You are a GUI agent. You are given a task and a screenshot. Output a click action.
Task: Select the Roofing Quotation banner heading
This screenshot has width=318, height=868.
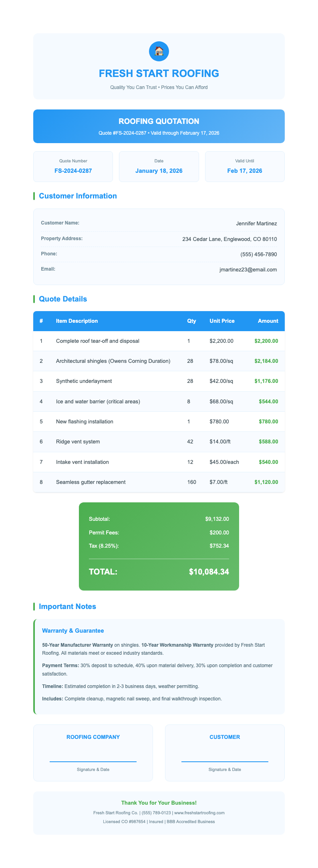point(159,121)
